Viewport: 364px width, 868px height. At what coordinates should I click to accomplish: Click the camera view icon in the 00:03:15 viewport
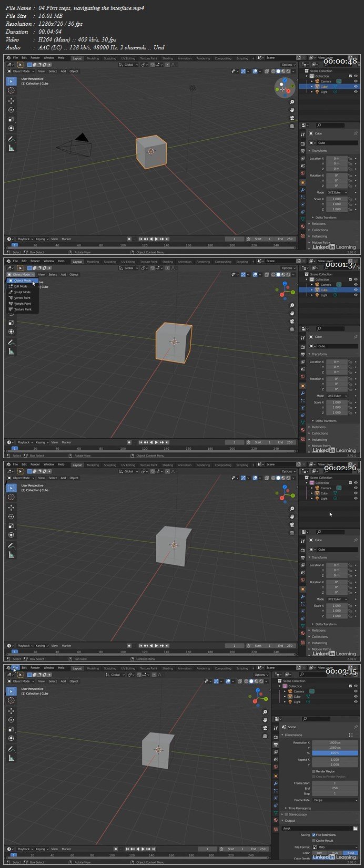coord(265,728)
